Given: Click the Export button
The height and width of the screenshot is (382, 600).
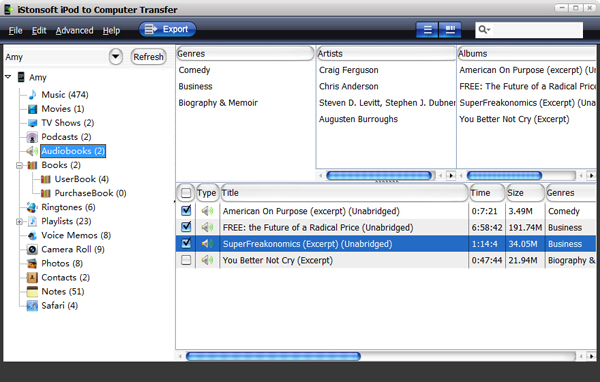Looking at the screenshot, I should [x=167, y=29].
